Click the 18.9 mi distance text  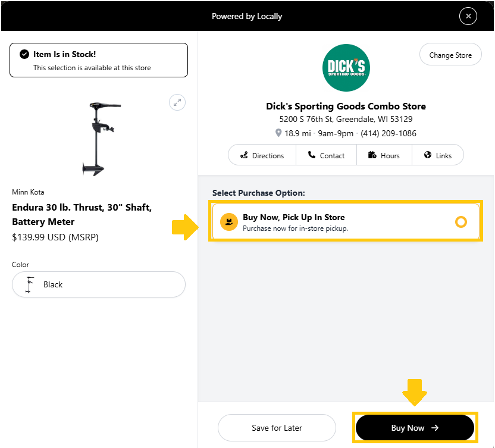297,133
